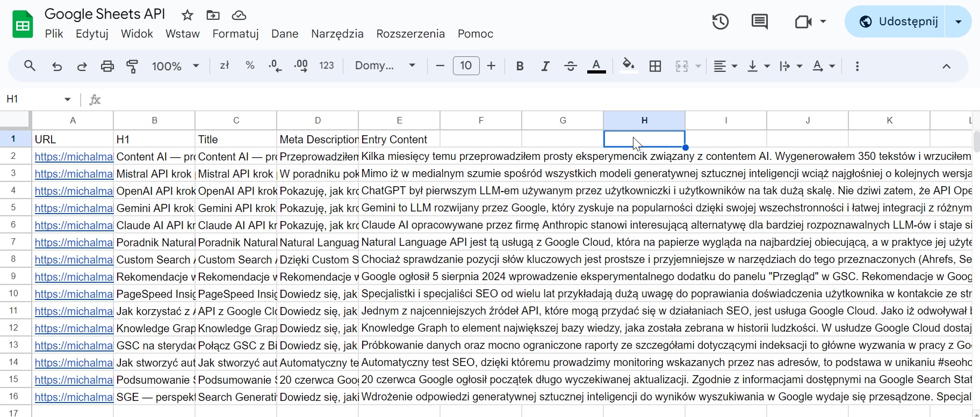Open the URL link in row 16

74,397
